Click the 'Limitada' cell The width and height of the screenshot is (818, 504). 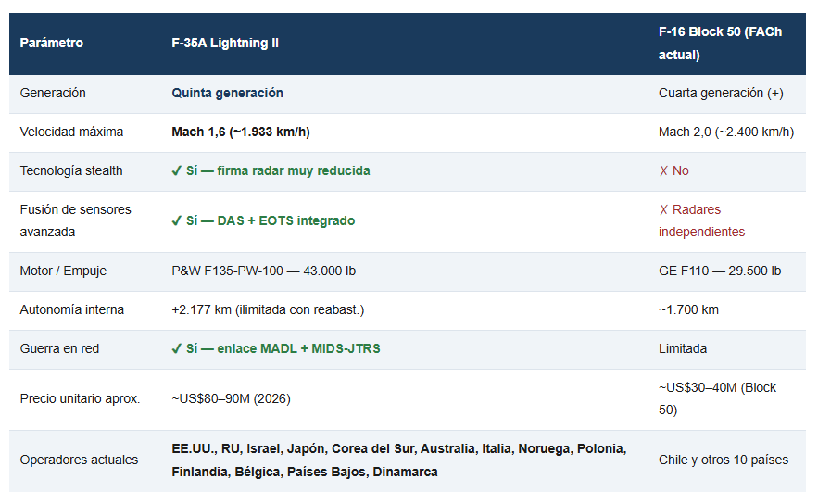(683, 348)
